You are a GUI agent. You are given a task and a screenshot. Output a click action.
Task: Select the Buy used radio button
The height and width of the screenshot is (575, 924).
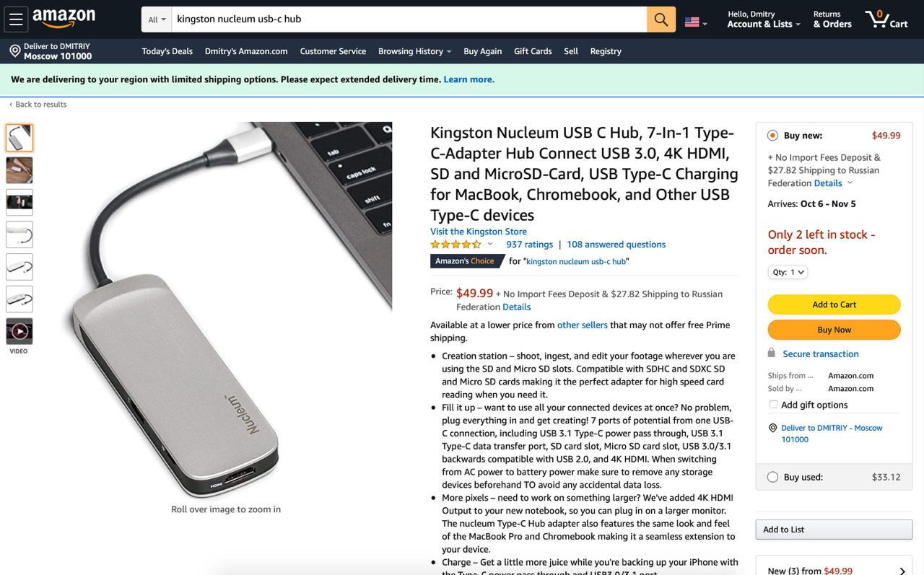[772, 477]
